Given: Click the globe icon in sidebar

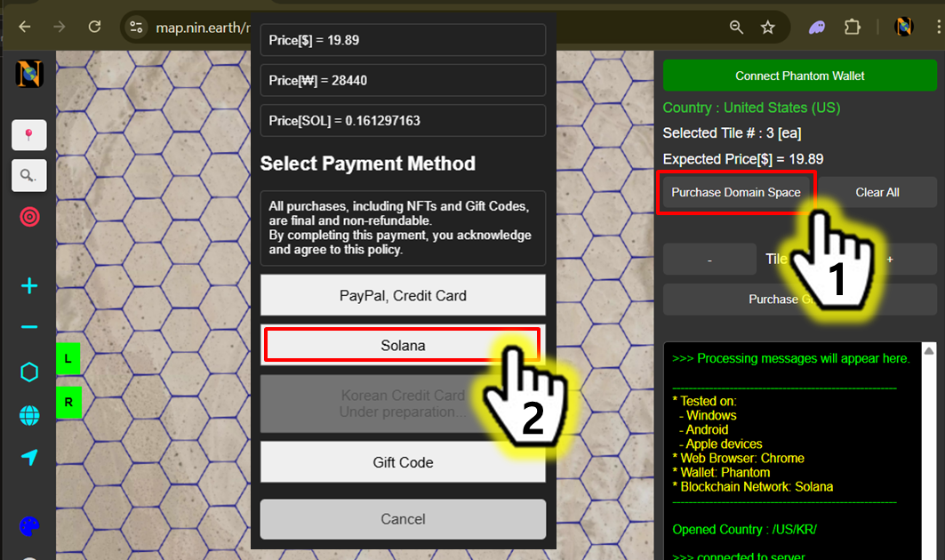Looking at the screenshot, I should click(x=29, y=415).
